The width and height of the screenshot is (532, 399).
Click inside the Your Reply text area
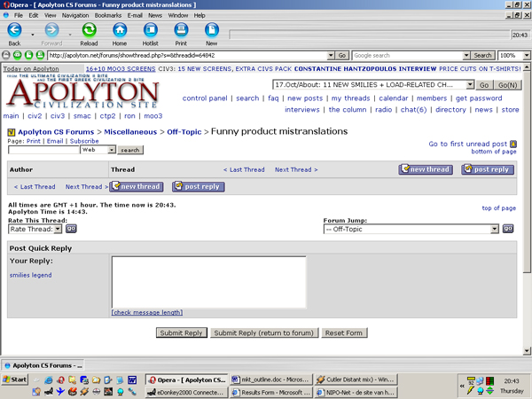click(x=208, y=281)
